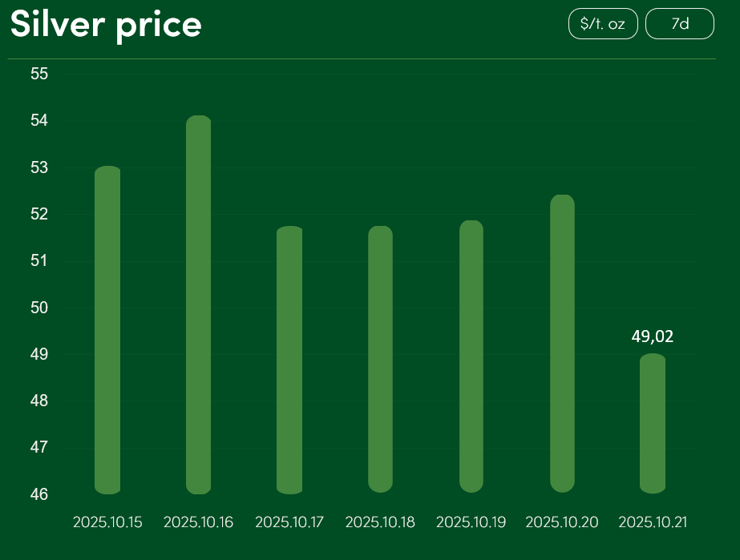Select the 2025.10.19 price bar

pyautogui.click(x=471, y=357)
